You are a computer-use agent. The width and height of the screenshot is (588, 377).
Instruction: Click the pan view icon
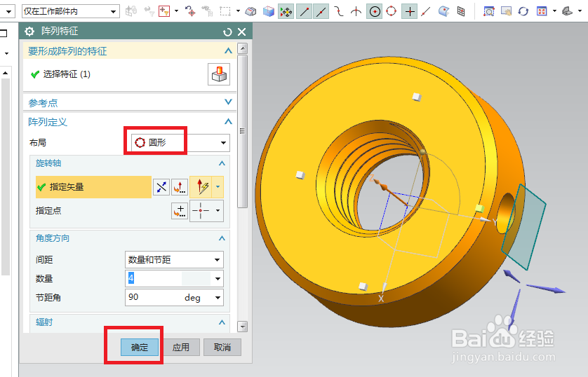(x=506, y=12)
